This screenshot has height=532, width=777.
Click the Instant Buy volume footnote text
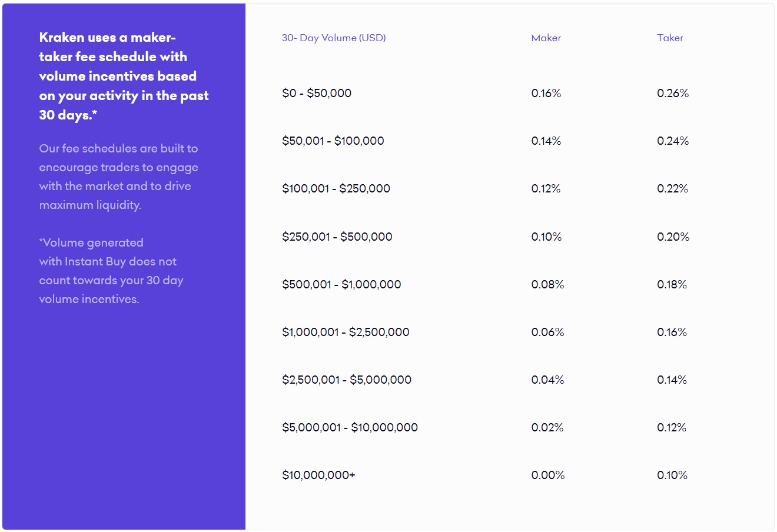[x=111, y=271]
